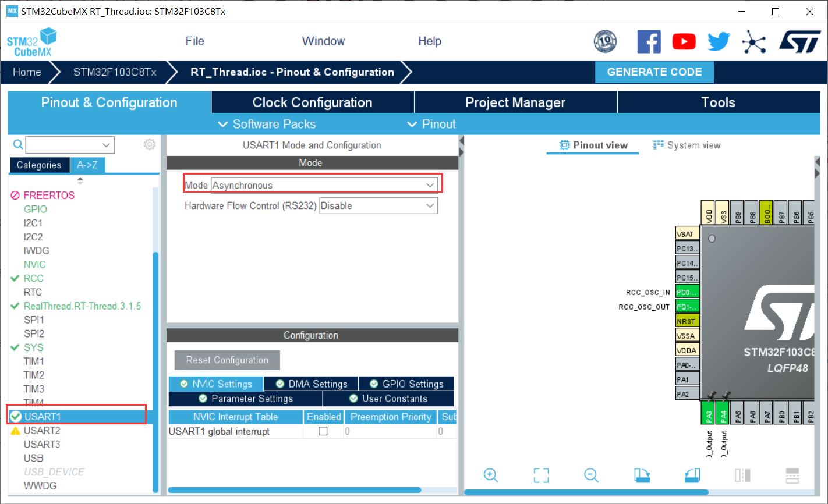Click RT_Thread.ioc breadcrumb
The width and height of the screenshot is (828, 504).
[292, 72]
